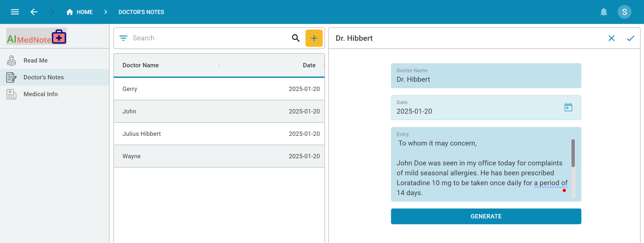Image resolution: width=644 pixels, height=243 pixels.
Task: Add a new doctor's note
Action: pyautogui.click(x=314, y=38)
